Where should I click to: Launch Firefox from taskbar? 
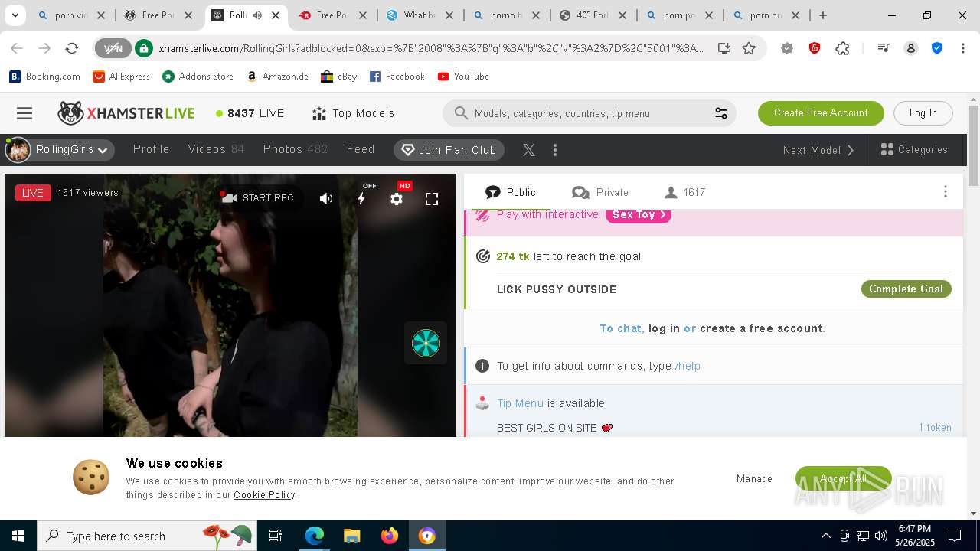pyautogui.click(x=389, y=536)
